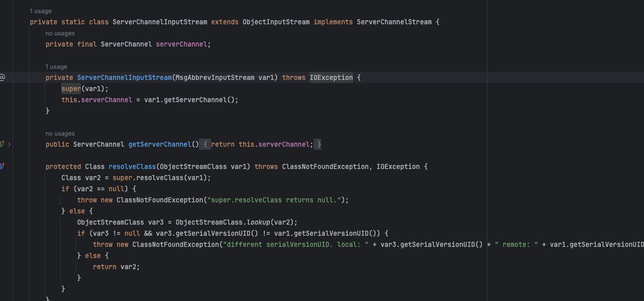This screenshot has height=301, width=644.
Task: Show the '1 usage' hint above the constructor
Action: (x=56, y=67)
